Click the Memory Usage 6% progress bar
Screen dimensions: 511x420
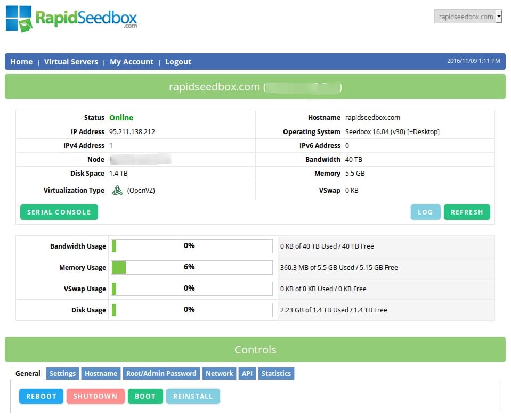(192, 267)
